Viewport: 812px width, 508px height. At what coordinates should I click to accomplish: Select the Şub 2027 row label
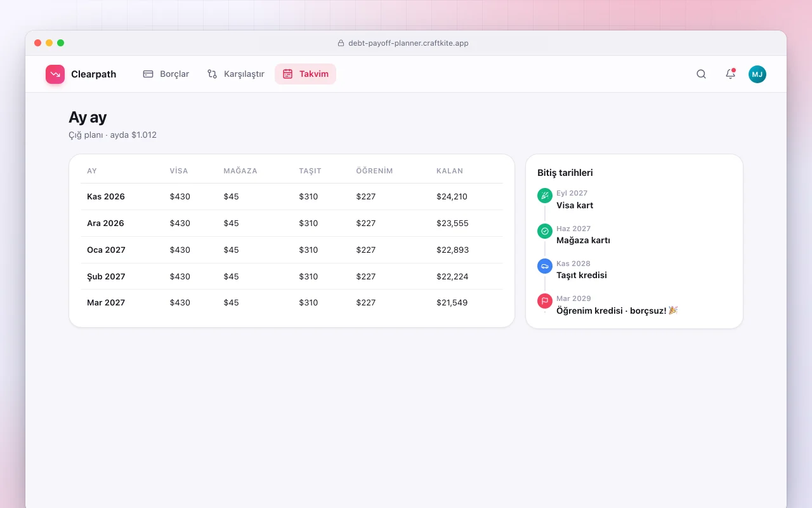pos(106,277)
